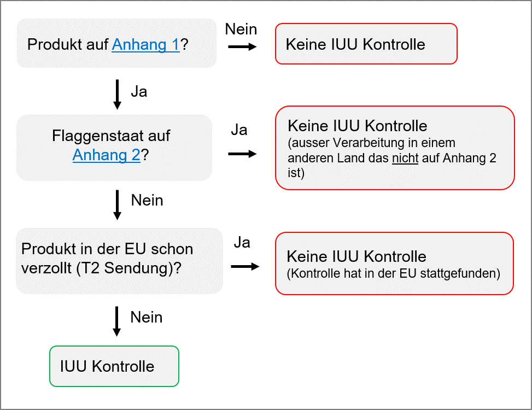
Task: Click the down arrow below the Flaggenstaat box
Action: click(117, 204)
